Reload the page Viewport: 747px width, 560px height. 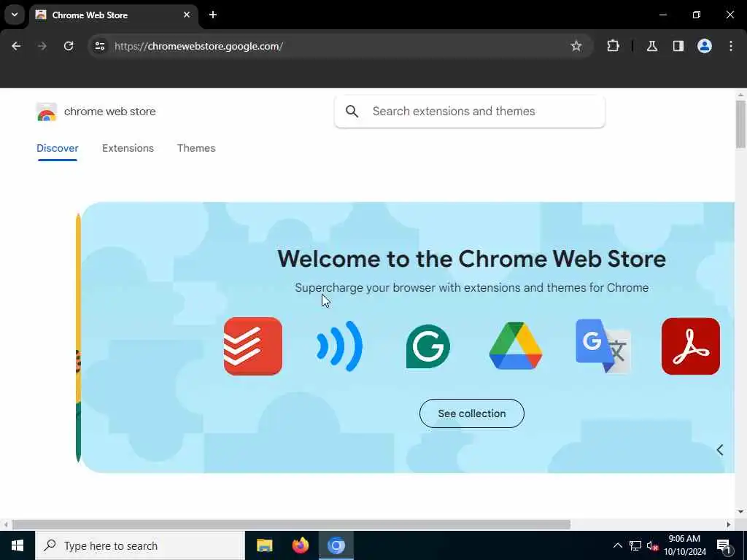[69, 46]
